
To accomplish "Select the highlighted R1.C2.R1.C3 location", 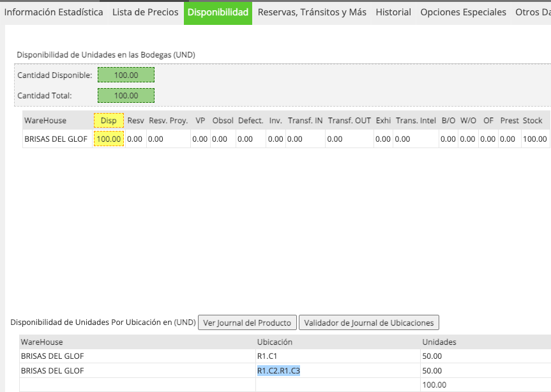I will point(278,370).
